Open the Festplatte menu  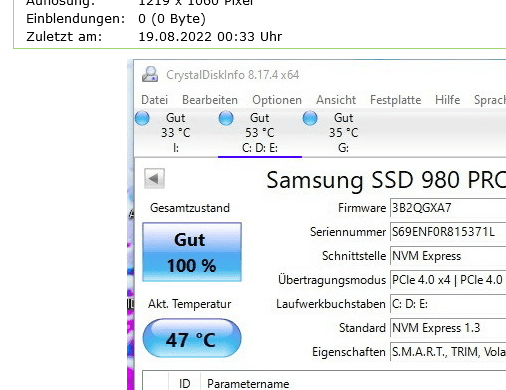coord(395,100)
